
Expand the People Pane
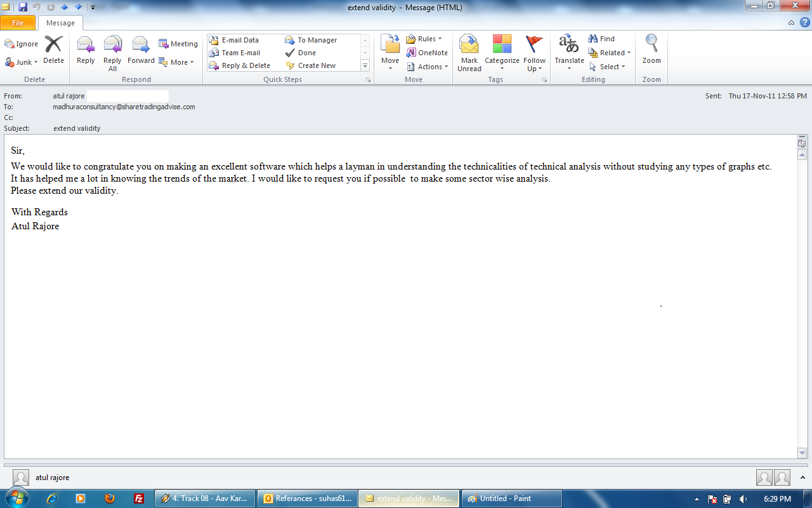click(x=802, y=478)
